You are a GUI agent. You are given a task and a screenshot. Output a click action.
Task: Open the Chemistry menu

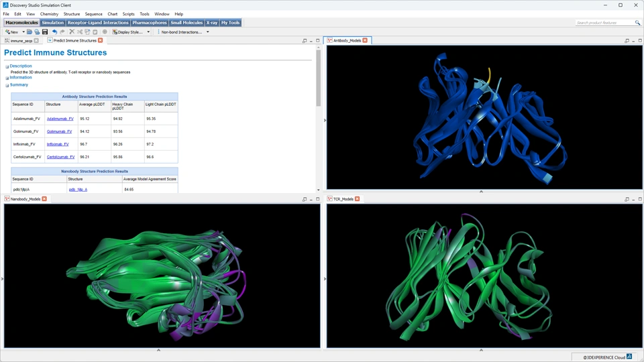pyautogui.click(x=49, y=14)
